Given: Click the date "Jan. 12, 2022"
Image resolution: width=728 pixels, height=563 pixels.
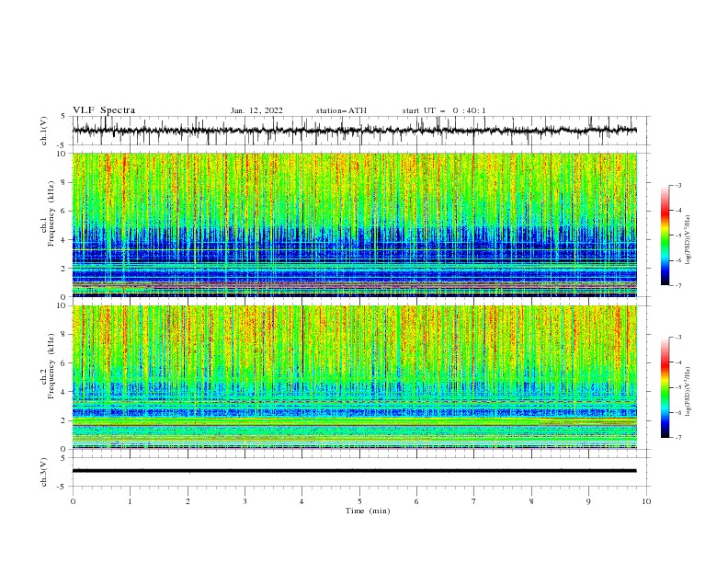Looking at the screenshot, I should (256, 110).
